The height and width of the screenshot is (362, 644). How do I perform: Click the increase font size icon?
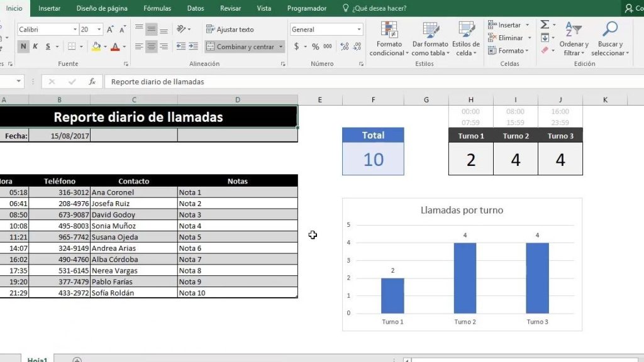(110, 30)
